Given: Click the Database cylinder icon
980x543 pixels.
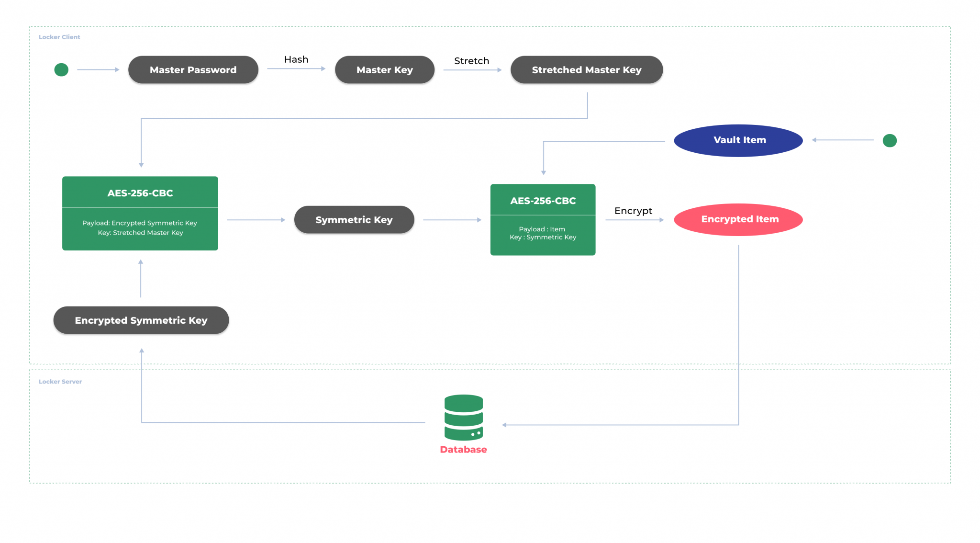Looking at the screenshot, I should (x=463, y=417).
